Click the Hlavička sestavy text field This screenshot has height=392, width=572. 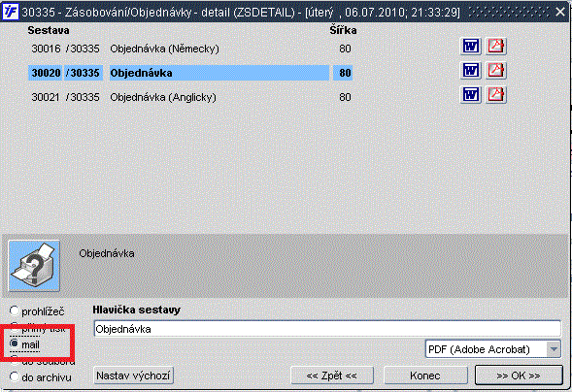327,329
